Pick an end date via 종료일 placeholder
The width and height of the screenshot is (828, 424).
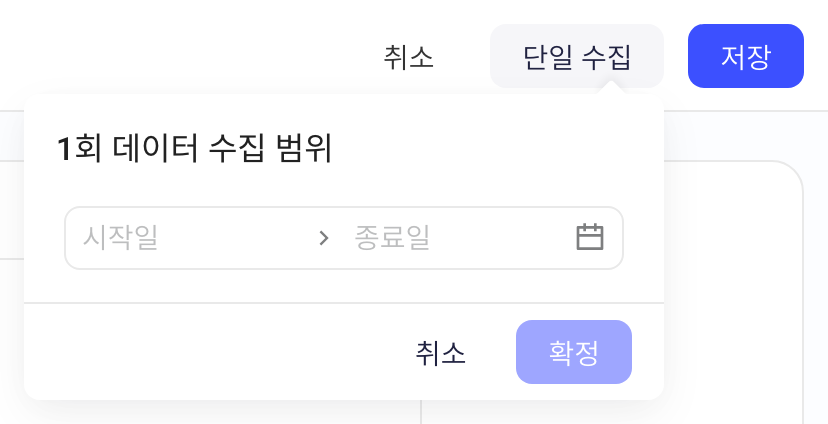pos(392,238)
